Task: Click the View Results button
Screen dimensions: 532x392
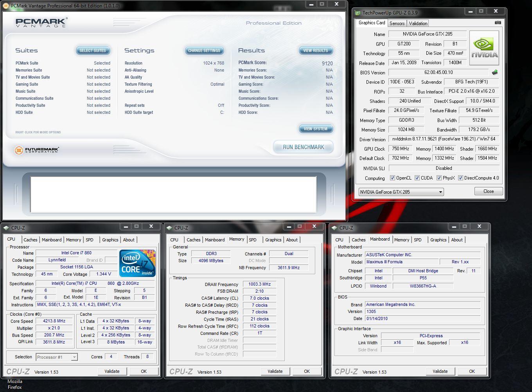Action: (x=316, y=50)
